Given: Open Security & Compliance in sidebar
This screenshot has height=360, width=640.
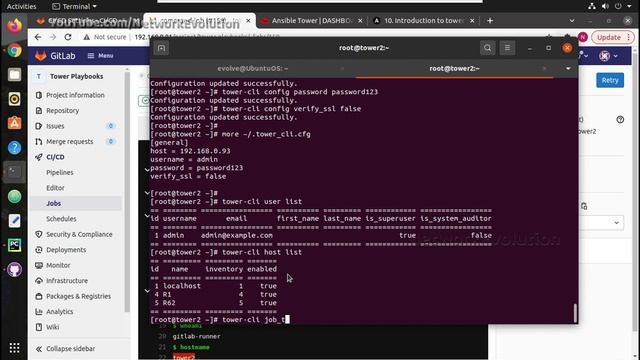Looking at the screenshot, I should click(x=79, y=234).
